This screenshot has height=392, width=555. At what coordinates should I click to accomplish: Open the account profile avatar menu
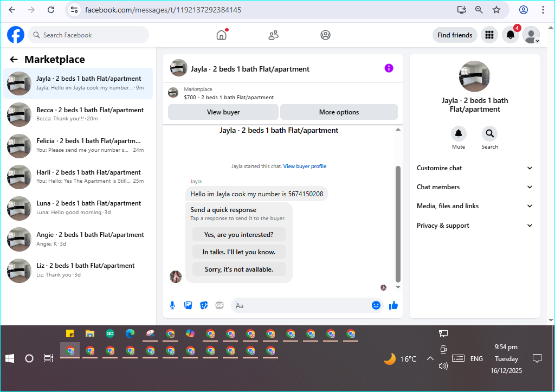coord(531,35)
